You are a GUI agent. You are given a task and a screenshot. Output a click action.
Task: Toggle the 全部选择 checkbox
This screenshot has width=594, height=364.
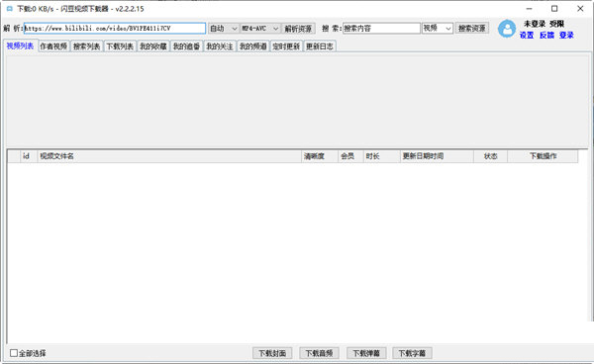14,353
